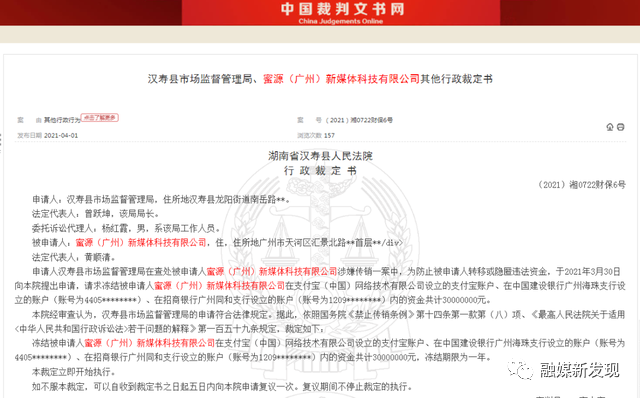The width and height of the screenshot is (640, 398).
Task: Click the right-aligned case number under the heading
Action: [x=582, y=185]
